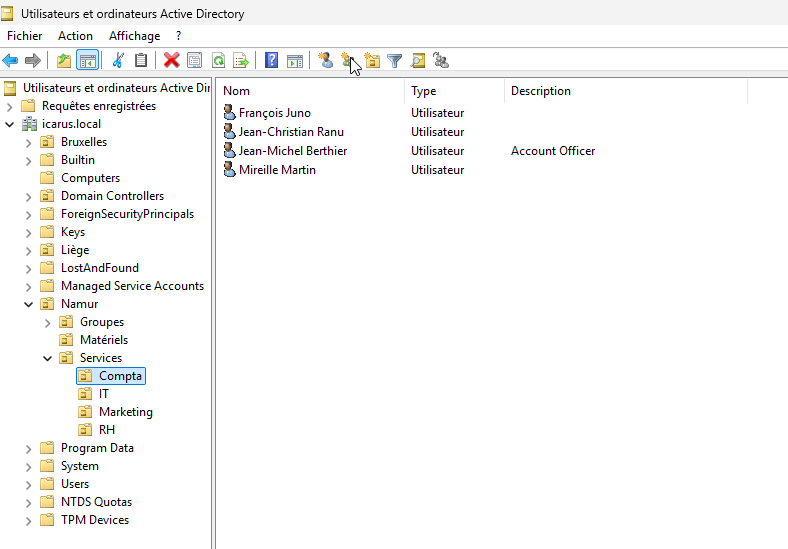Screen dimensions: 788x549
Task: Expand the Bruxelles organizational unit
Action: [29, 143]
